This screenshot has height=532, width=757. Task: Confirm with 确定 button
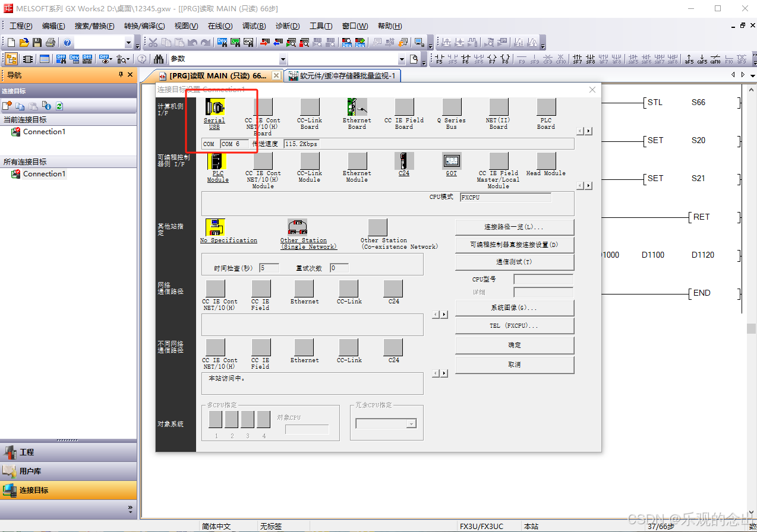(515, 345)
